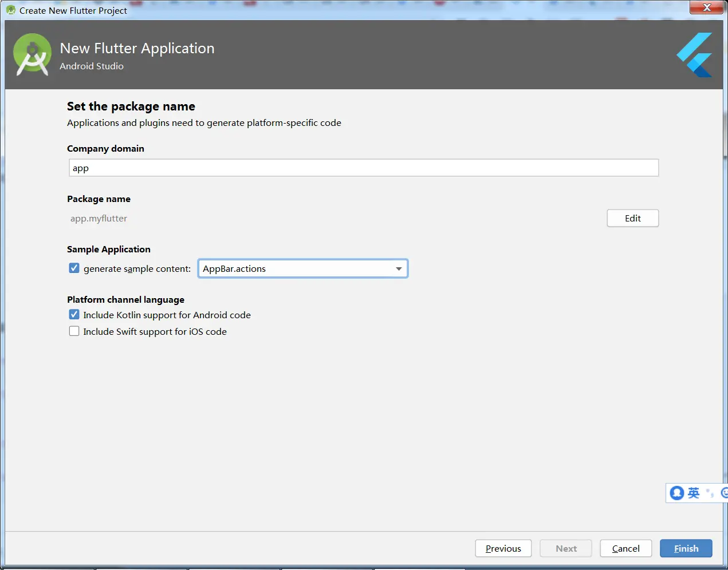Enable Swift support for iOS code
Image resolution: width=728 pixels, height=570 pixels.
74,331
